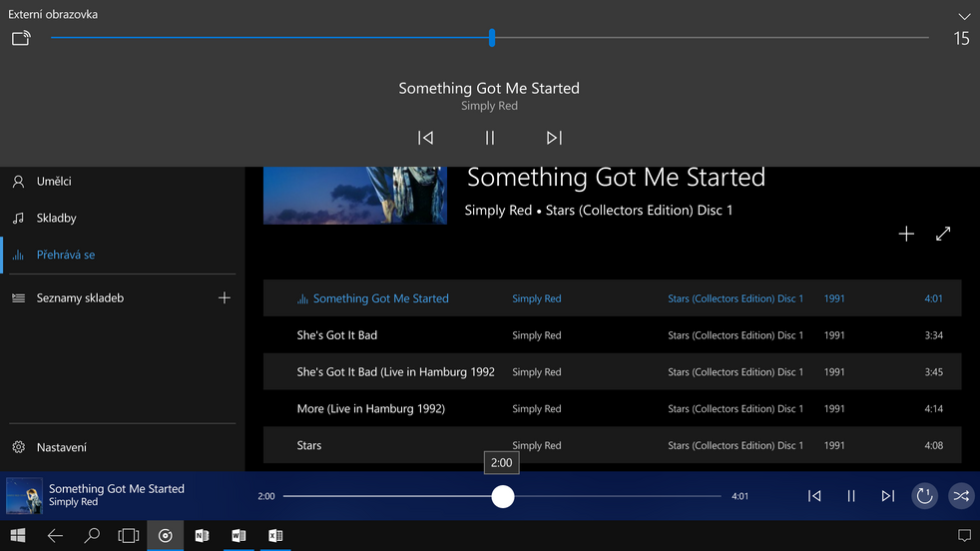Open the Umělci section
980x551 pixels.
point(123,182)
